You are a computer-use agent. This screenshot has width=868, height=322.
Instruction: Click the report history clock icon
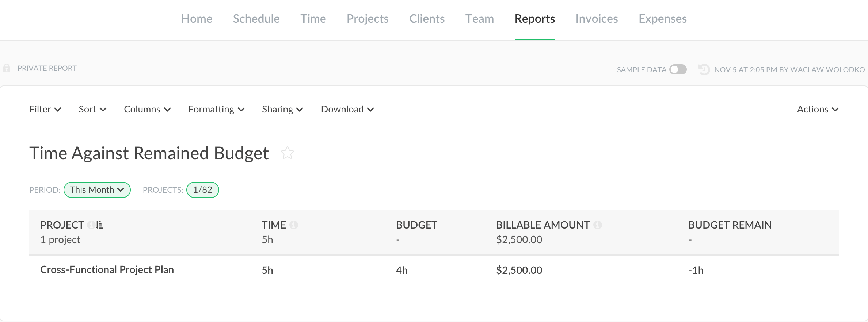(704, 69)
